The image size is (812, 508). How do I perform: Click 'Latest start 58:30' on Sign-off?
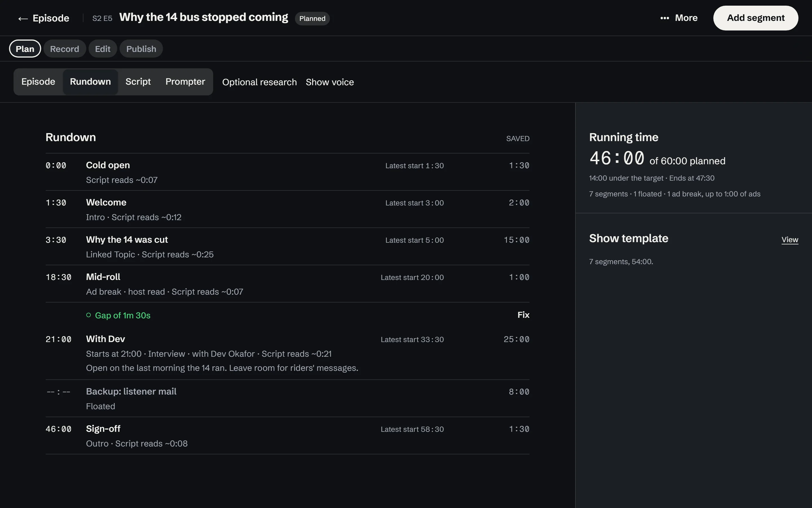click(412, 429)
